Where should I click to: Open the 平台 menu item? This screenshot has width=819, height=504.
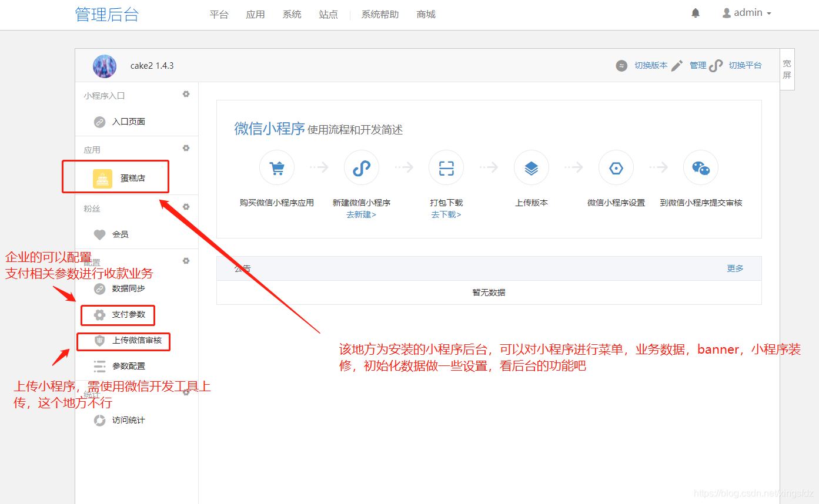tap(219, 15)
